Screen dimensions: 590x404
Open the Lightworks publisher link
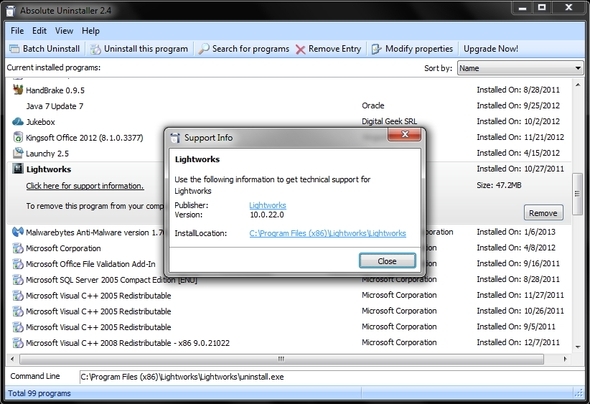coord(268,205)
